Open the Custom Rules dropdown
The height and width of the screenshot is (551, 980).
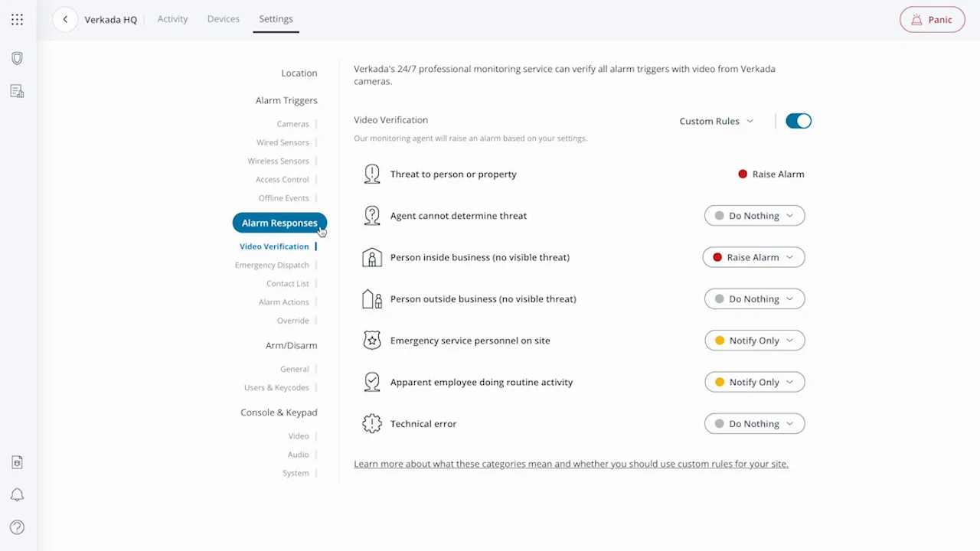[717, 121]
